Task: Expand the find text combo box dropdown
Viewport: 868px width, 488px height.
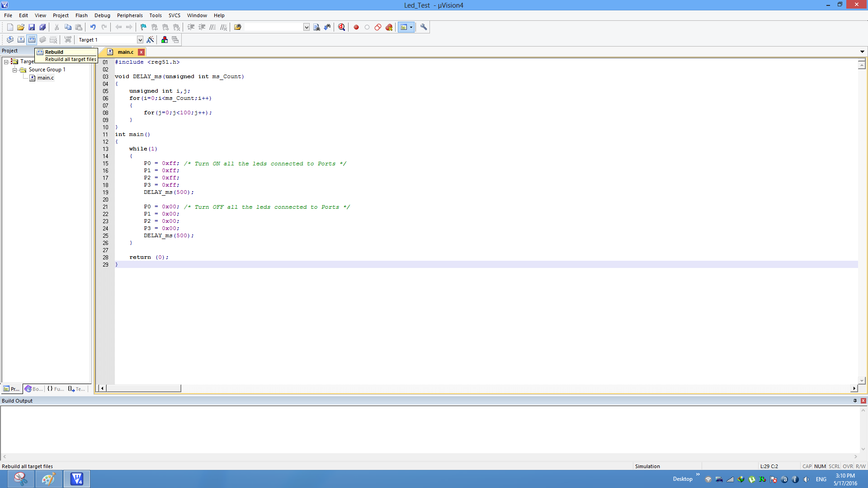Action: click(307, 27)
